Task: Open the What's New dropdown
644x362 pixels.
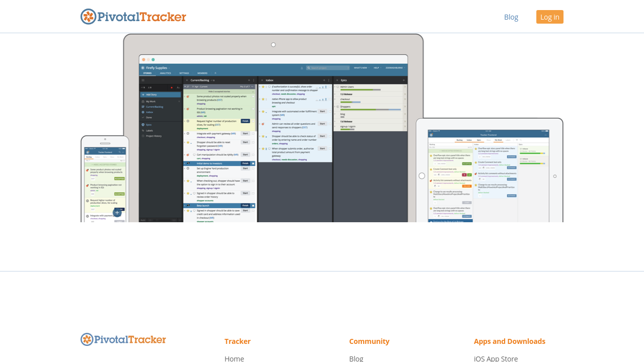Action: pos(361,67)
